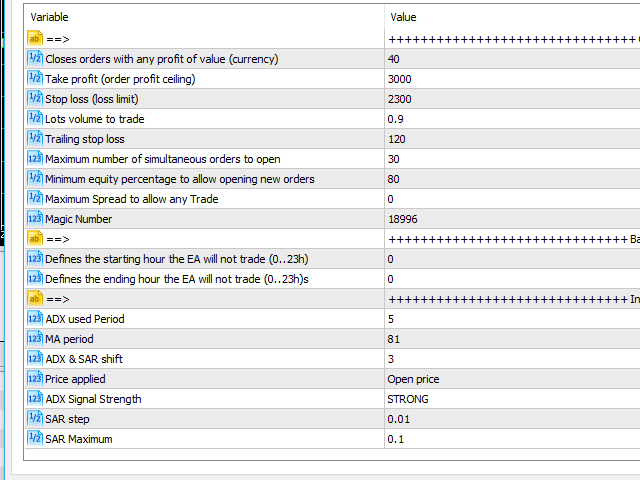This screenshot has width=640, height=480.
Task: Select the Maximum Spread to allow any Trade row
Action: pyautogui.click(x=131, y=199)
